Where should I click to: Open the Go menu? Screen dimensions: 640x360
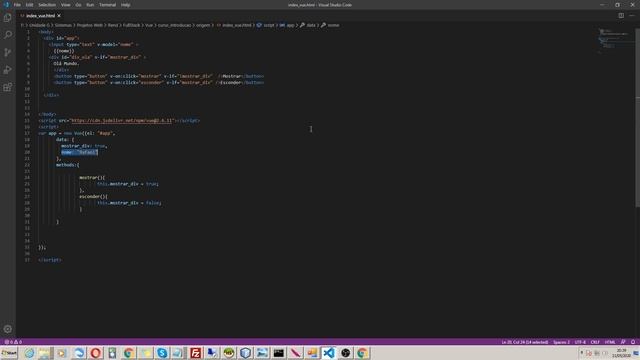[78, 5]
